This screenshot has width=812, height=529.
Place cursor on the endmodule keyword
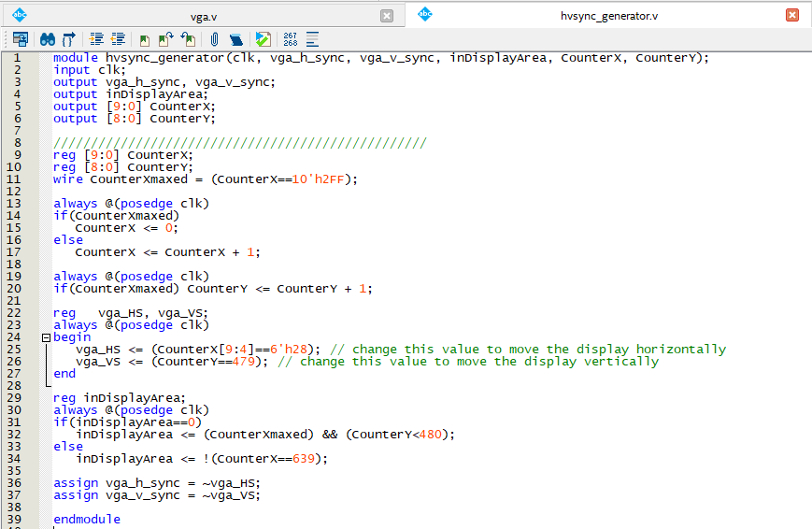tap(87, 520)
